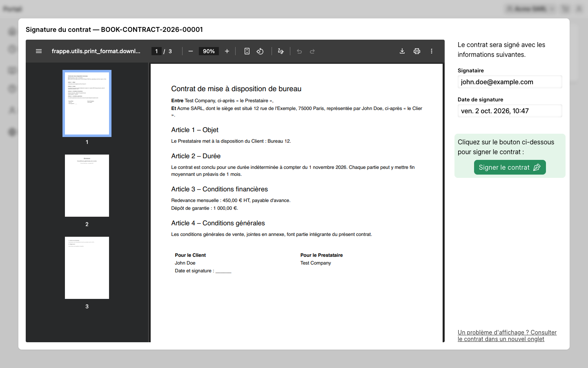Open the PDF viewer more actions menu
Viewport: 588px width, 368px height.
(x=432, y=51)
